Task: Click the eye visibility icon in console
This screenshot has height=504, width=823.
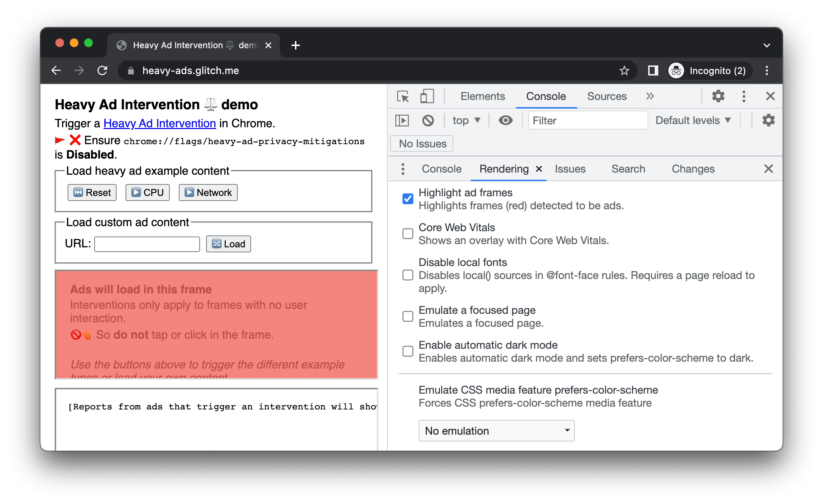Action: [x=506, y=120]
